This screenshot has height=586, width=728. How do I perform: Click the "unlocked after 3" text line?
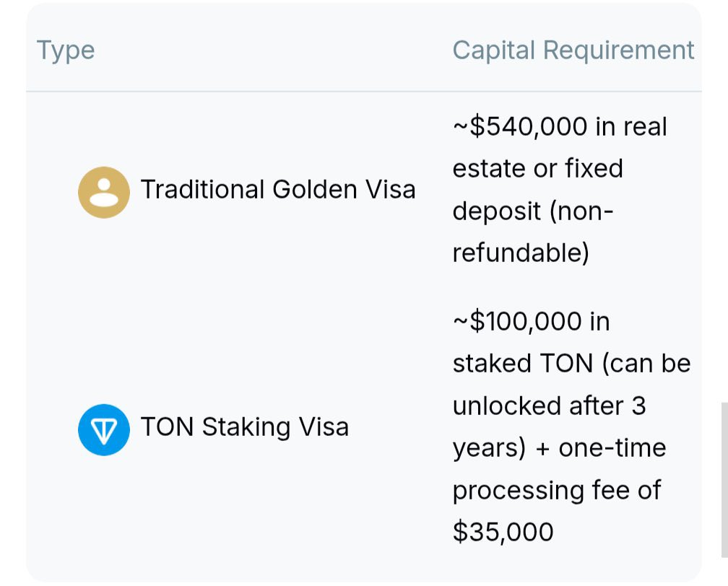549,406
